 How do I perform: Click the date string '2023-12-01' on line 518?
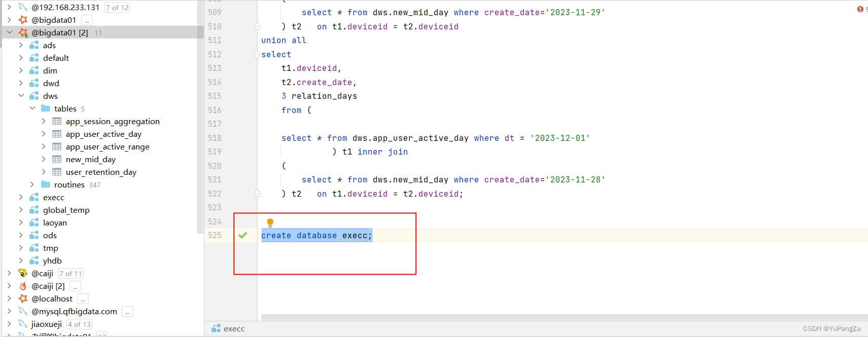click(x=560, y=138)
